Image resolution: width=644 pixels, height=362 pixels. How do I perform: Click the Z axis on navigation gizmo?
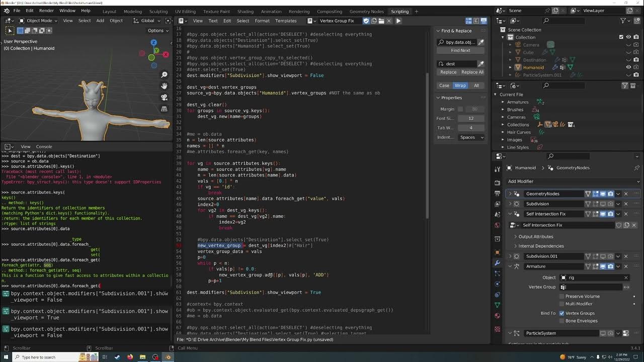(153, 43)
